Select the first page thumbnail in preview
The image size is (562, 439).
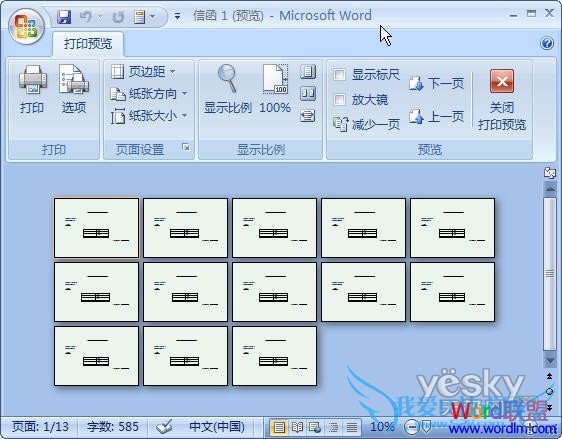(96, 228)
